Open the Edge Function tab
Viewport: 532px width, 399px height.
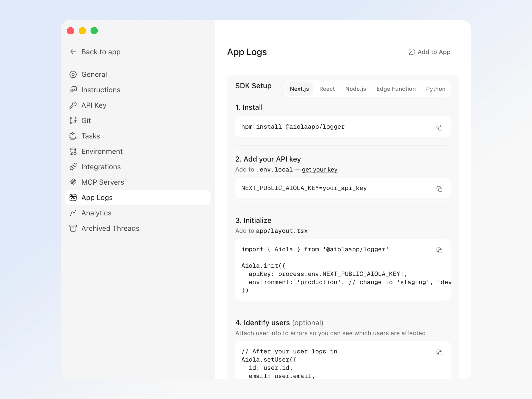click(x=396, y=89)
